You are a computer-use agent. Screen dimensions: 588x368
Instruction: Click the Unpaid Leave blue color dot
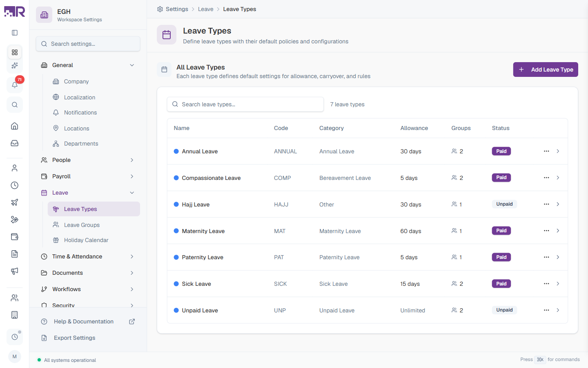click(176, 310)
